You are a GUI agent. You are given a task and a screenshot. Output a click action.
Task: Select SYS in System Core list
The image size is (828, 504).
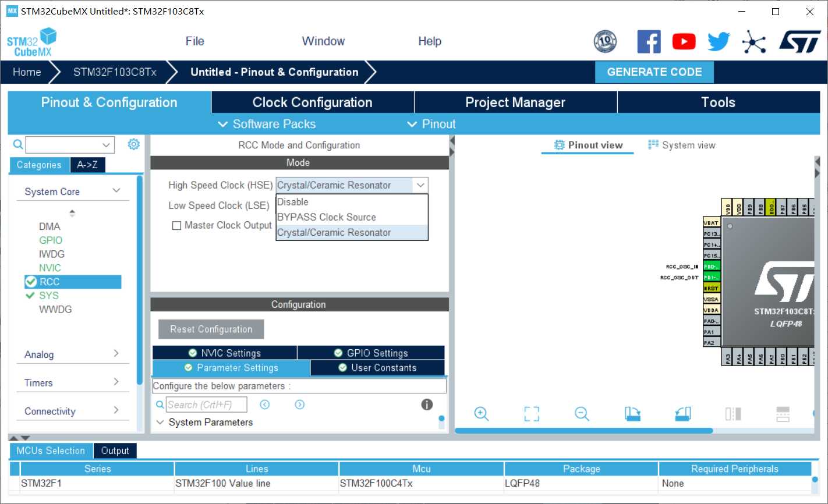click(x=49, y=296)
